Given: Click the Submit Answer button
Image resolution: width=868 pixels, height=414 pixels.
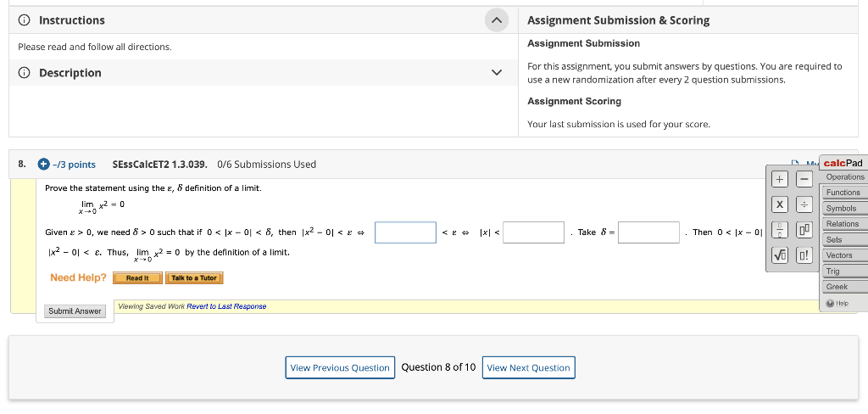Looking at the screenshot, I should (75, 311).
